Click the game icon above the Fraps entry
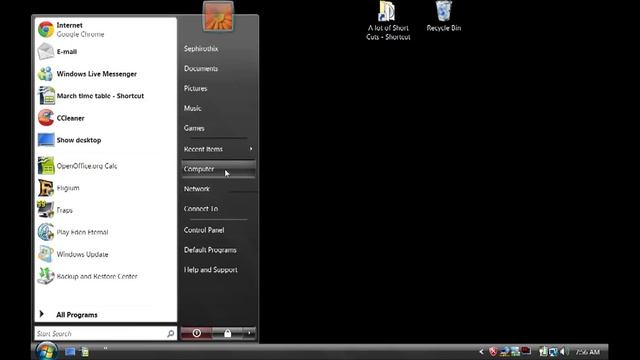Image resolution: width=640 pixels, height=360 pixels. (x=45, y=188)
